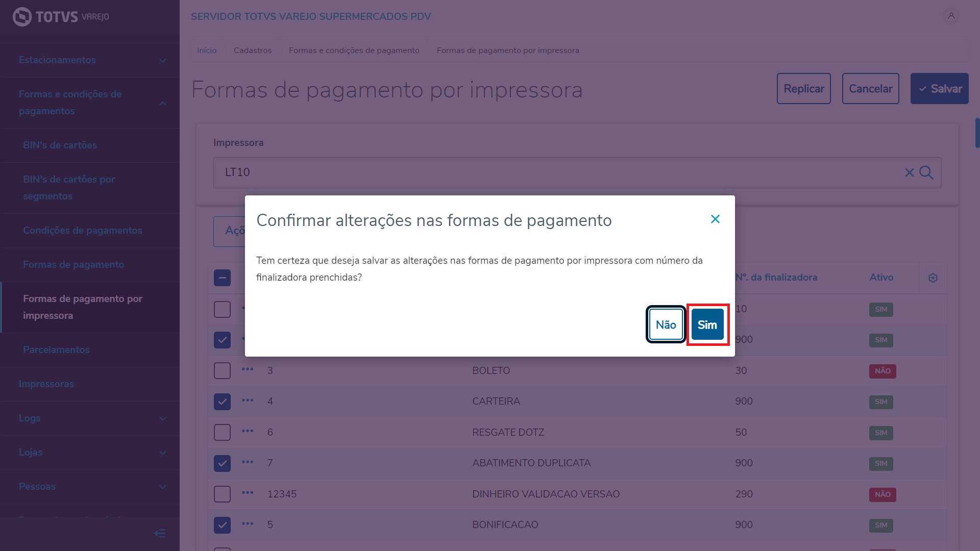Open three-dots actions for BOLETO row
Viewport: 980px width, 551px height.
(x=248, y=369)
